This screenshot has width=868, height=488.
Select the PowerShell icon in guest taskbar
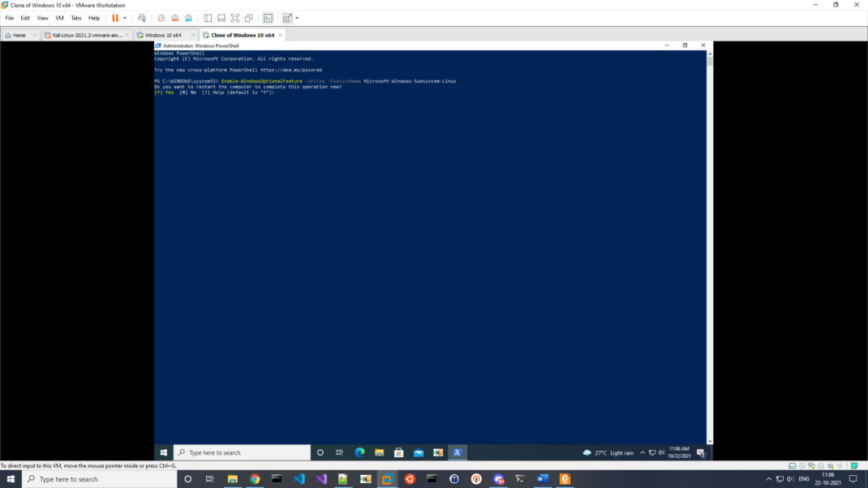458,452
